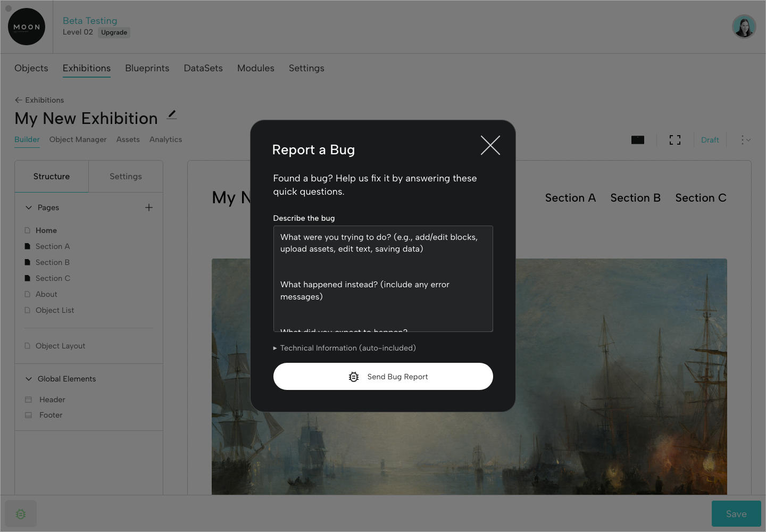Screen dimensions: 766x532
Task: Click the layout icon beside Header
Action: point(29,400)
